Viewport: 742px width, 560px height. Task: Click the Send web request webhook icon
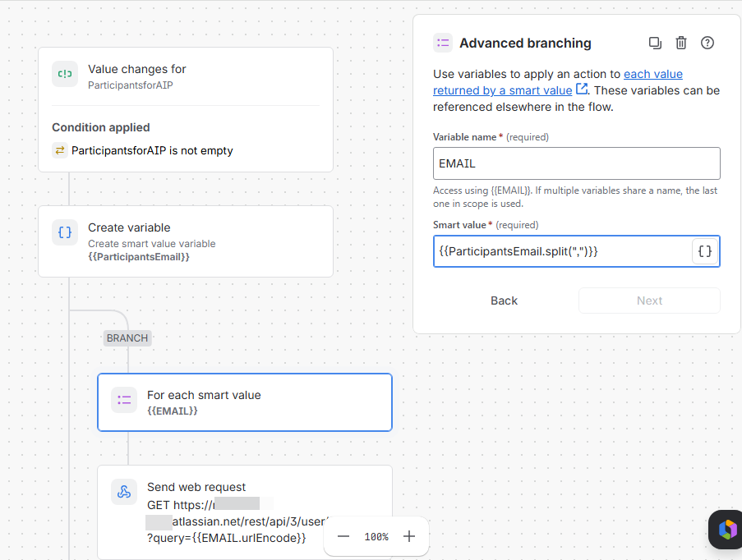coord(124,492)
